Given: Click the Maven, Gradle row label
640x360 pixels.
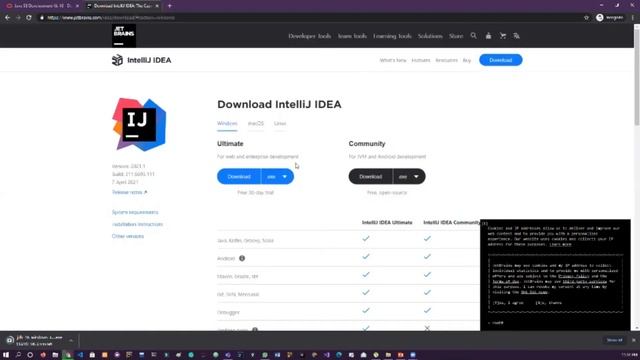Looking at the screenshot, I should click(238, 276).
